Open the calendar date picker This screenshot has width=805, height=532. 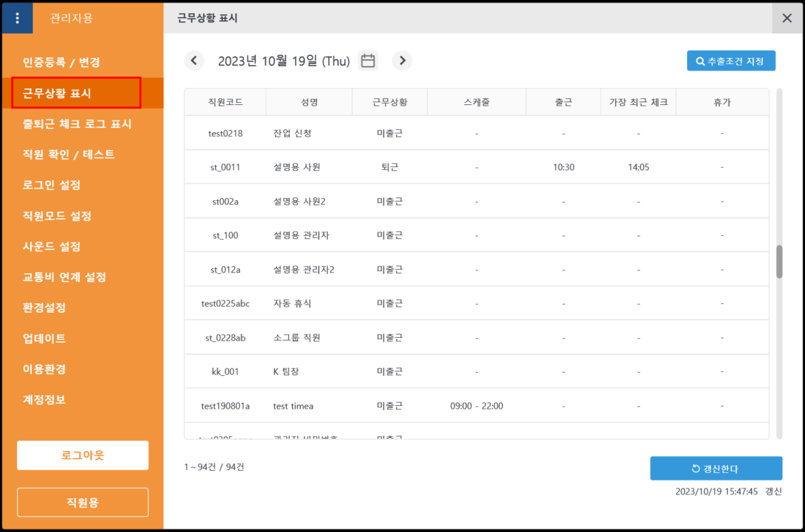(x=368, y=61)
